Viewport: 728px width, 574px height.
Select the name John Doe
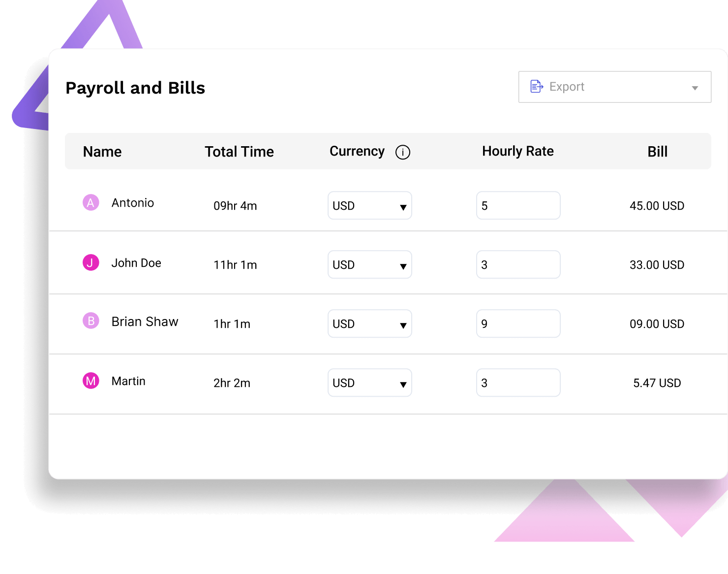pos(136,263)
